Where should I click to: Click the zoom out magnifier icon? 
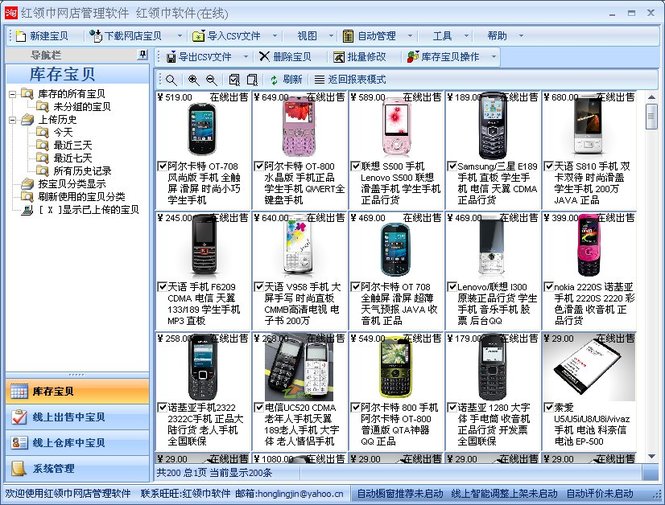(x=210, y=79)
